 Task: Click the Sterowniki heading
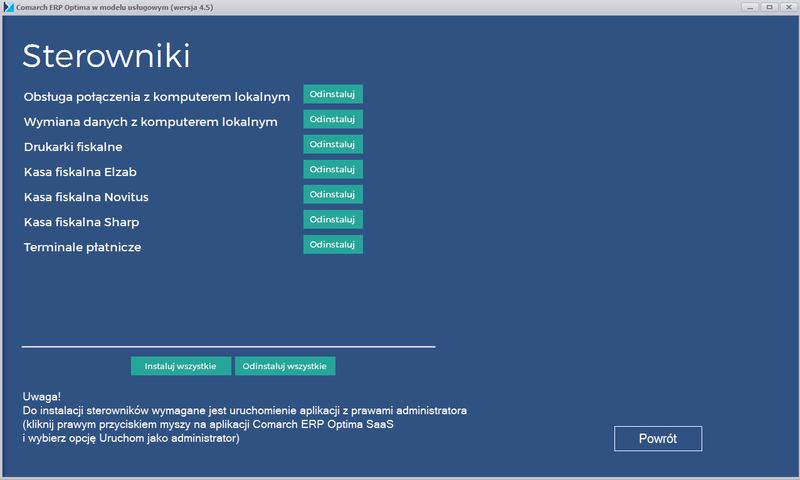point(106,56)
